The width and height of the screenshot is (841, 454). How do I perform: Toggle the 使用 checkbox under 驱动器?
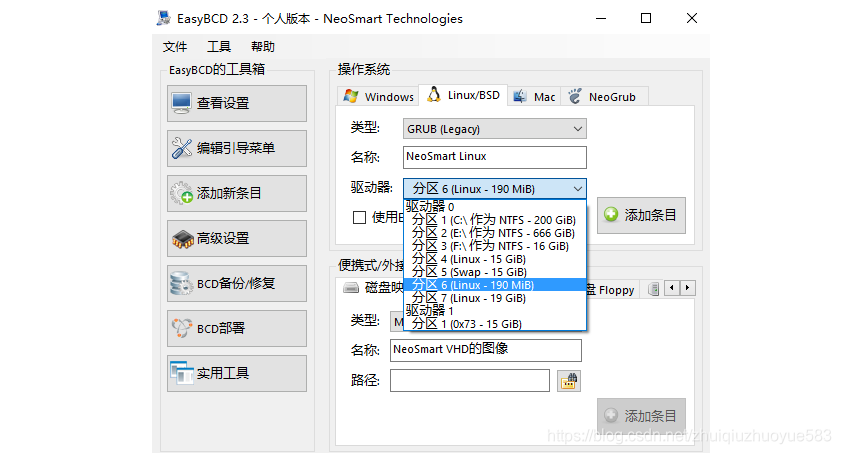tap(359, 217)
